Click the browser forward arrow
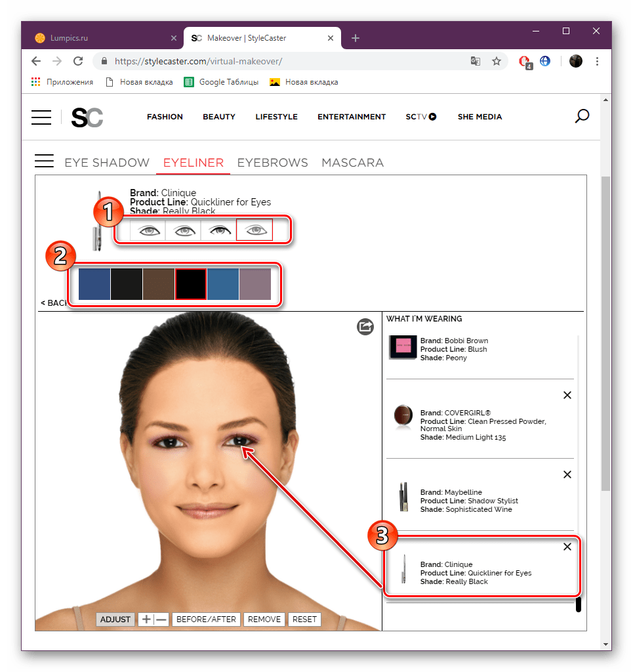The width and height of the screenshot is (633, 672). (57, 61)
